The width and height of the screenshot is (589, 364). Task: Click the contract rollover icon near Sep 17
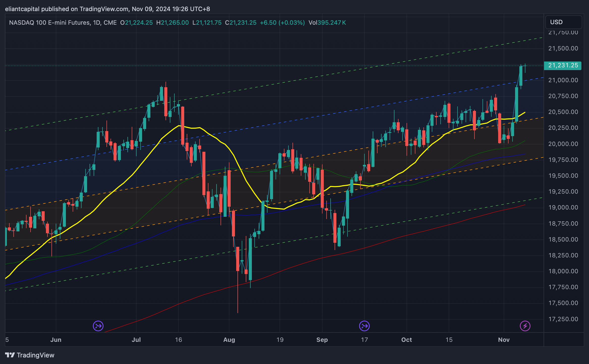pyautogui.click(x=364, y=326)
